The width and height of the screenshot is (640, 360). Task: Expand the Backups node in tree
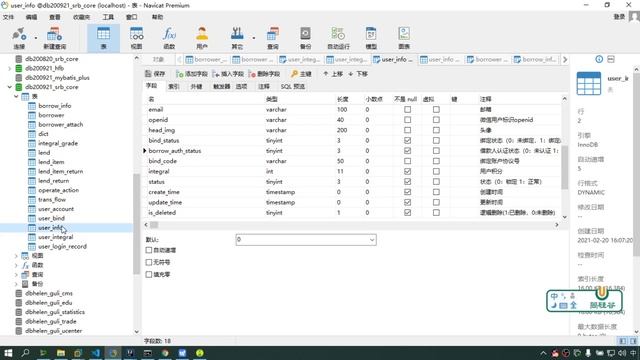tap(16, 284)
